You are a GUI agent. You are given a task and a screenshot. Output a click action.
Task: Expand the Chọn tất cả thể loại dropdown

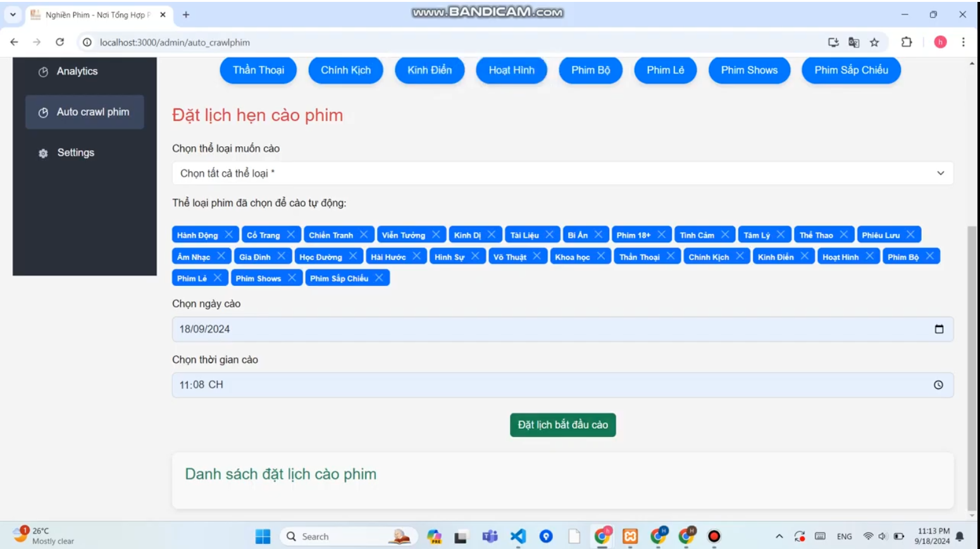click(562, 173)
